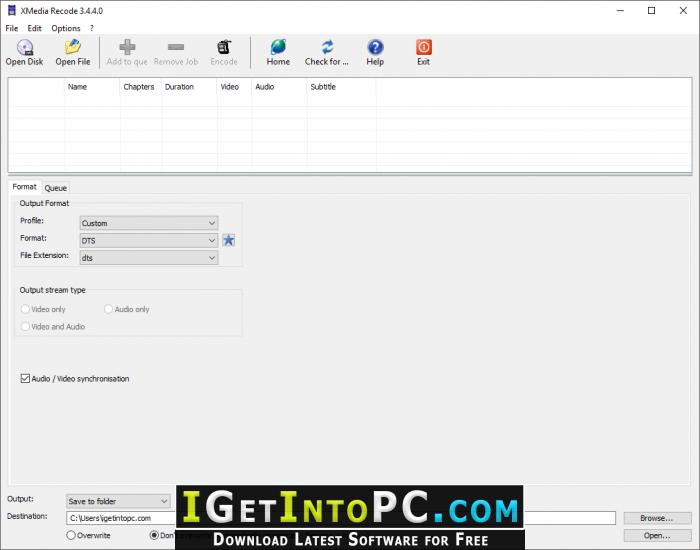Open the File Extension dropdown showing dts
Image resolution: width=700 pixels, height=550 pixels.
pyautogui.click(x=149, y=258)
